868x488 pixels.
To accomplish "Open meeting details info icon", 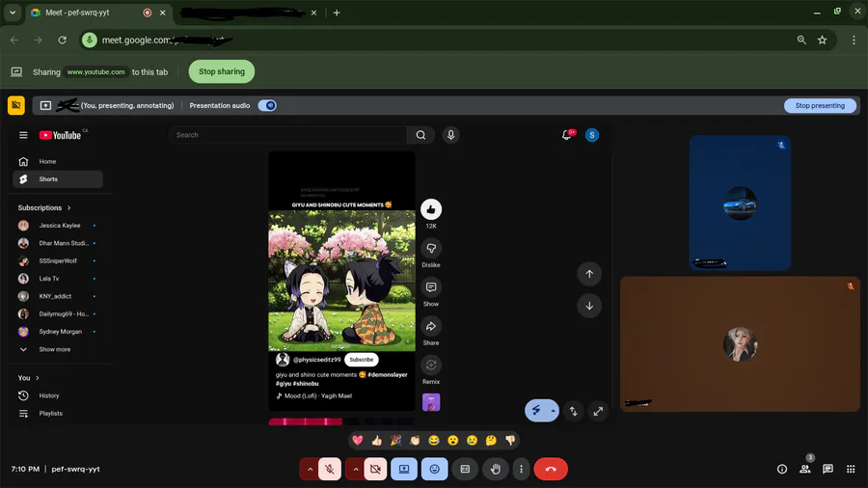I will click(x=782, y=469).
